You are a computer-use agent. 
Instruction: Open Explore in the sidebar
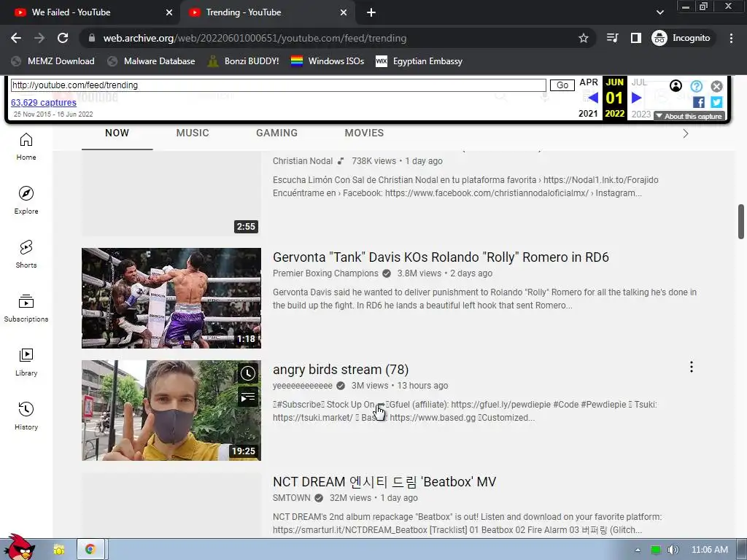(x=26, y=201)
